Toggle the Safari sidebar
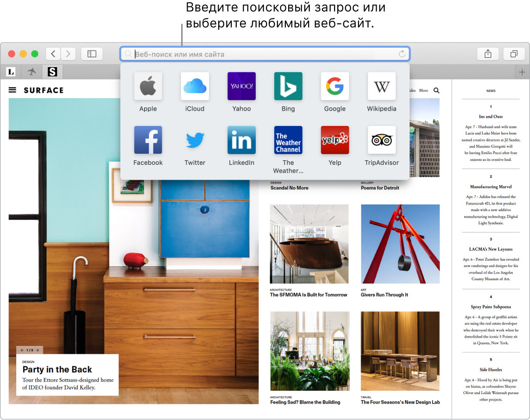The image size is (530, 420). point(92,54)
